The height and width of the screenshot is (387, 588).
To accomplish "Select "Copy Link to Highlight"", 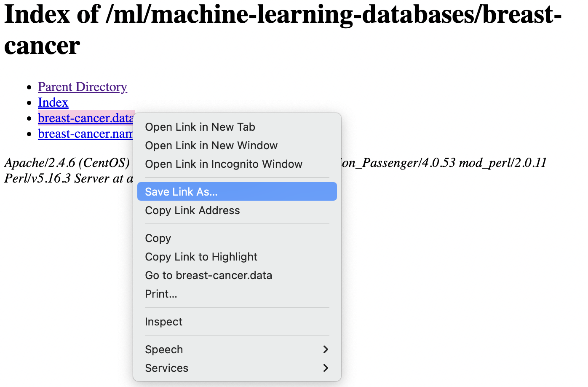I will pos(201,257).
